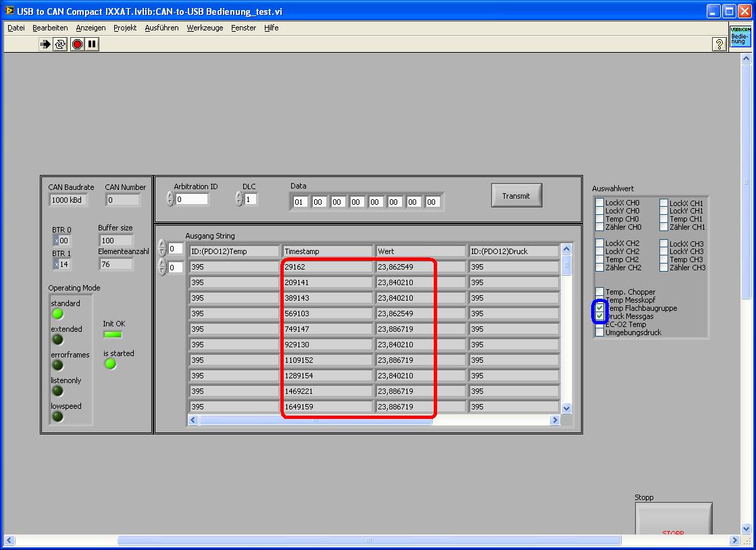Enable the LockY CH3 checkbox

coord(664,251)
